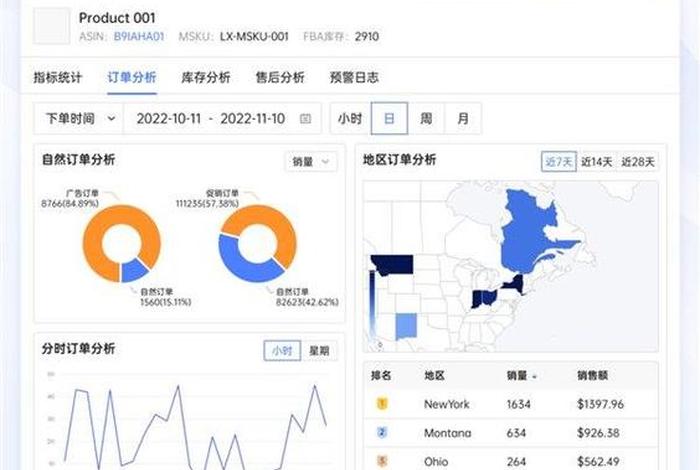This screenshot has height=470, width=700.
Task: Click the date range field 2022-10-11 - 2022-11-10
Action: click(x=222, y=118)
